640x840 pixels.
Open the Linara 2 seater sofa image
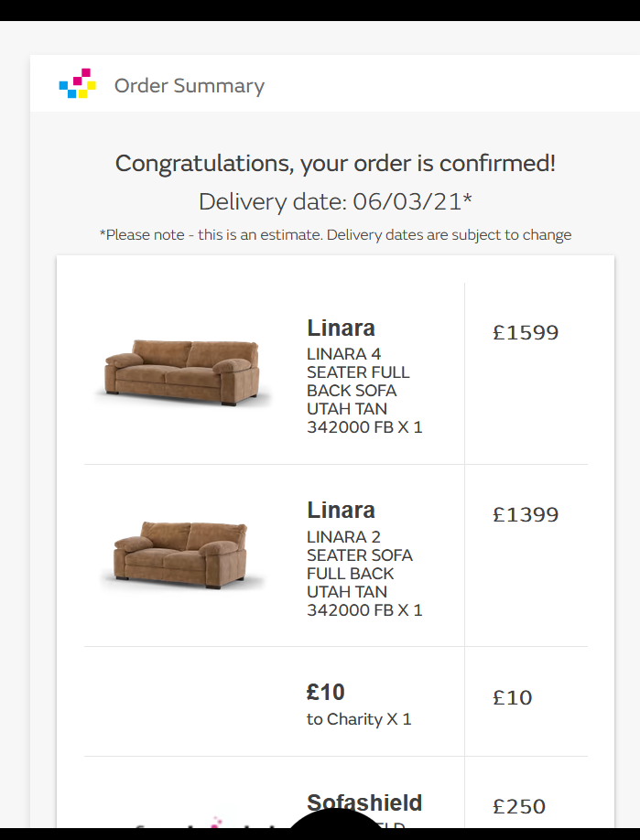pyautogui.click(x=182, y=554)
